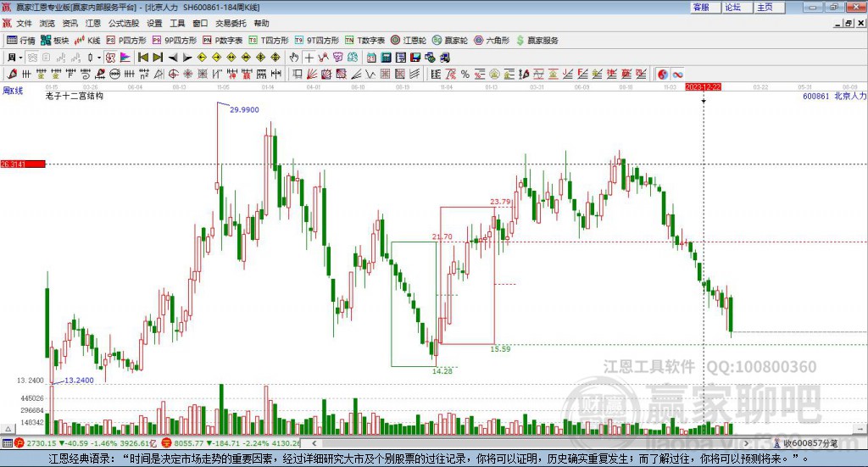Click the floppy disk save icon
868x467 pixels.
click(415, 58)
